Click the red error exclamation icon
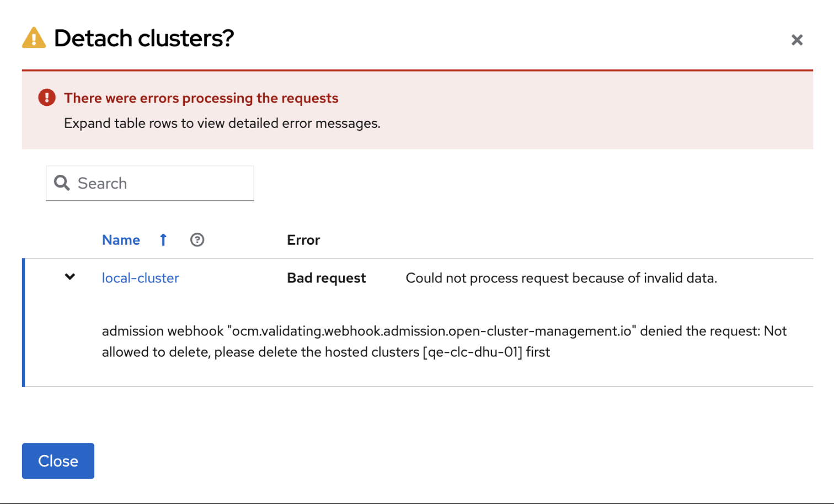Screen dimensions: 834x504 pyautogui.click(x=47, y=98)
